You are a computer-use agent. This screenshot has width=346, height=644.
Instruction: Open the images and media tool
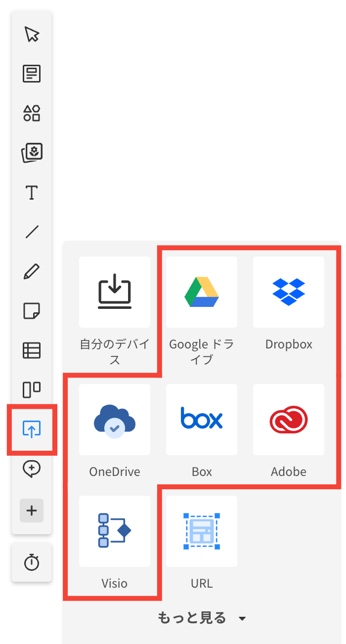(x=32, y=153)
